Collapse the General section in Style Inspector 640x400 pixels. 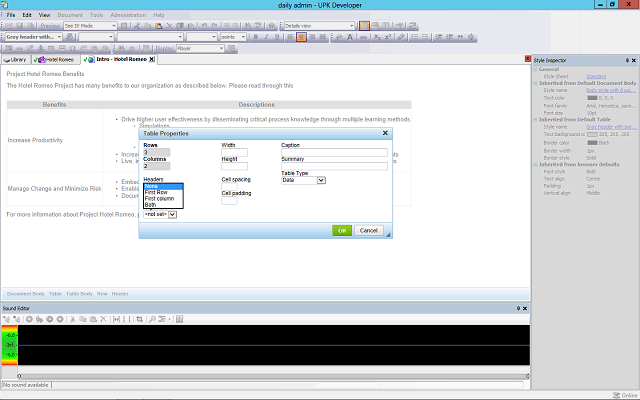pos(536,69)
